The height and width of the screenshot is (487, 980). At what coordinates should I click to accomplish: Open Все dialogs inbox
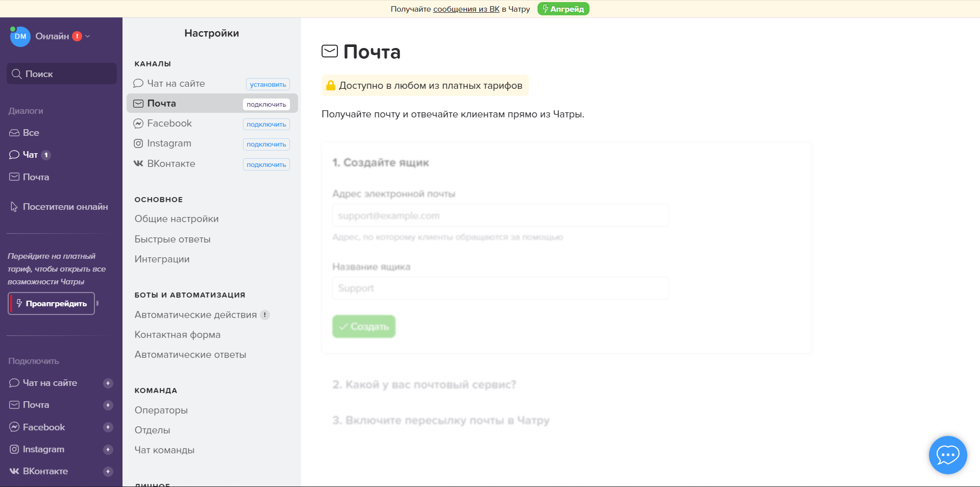[x=31, y=133]
